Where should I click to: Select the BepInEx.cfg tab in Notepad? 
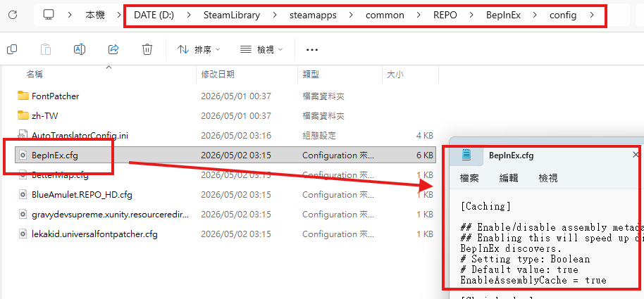tap(512, 155)
